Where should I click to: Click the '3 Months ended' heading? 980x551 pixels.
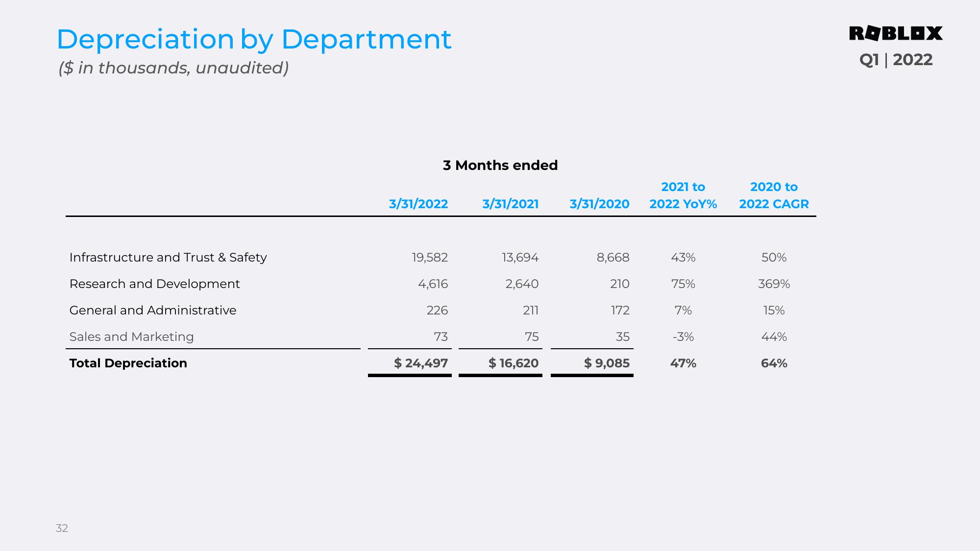pos(500,165)
